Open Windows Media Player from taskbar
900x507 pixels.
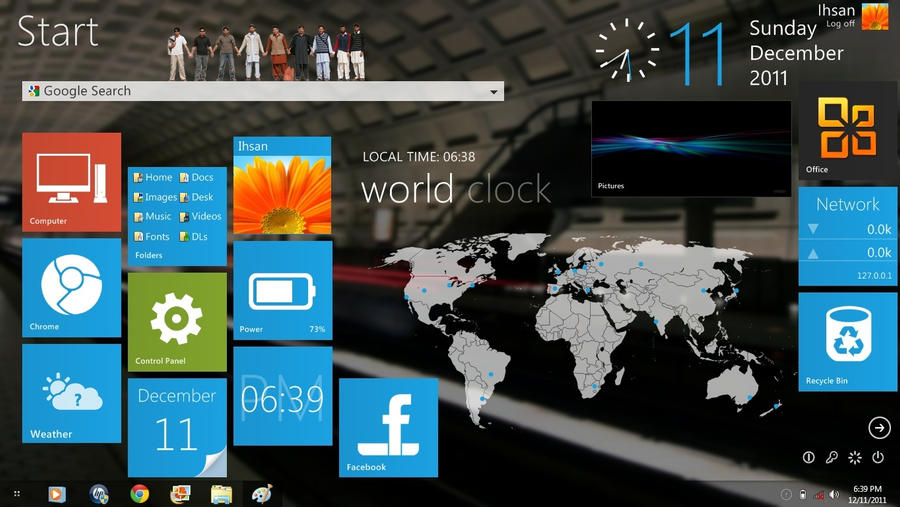tap(57, 494)
